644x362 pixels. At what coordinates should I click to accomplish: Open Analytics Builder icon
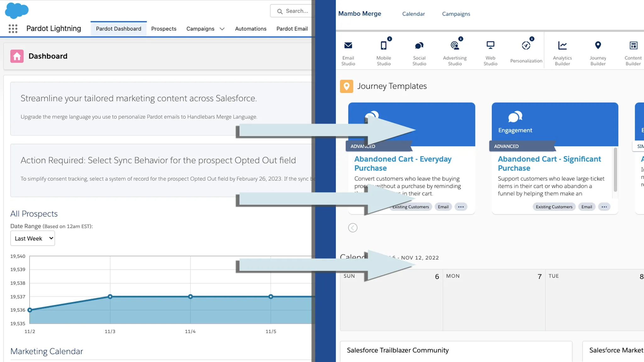click(562, 46)
